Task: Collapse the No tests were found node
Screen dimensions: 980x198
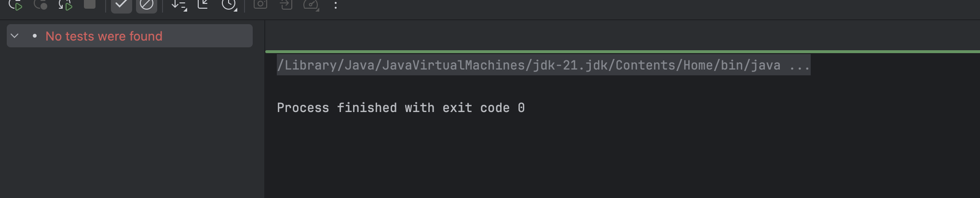Action: click(x=14, y=36)
